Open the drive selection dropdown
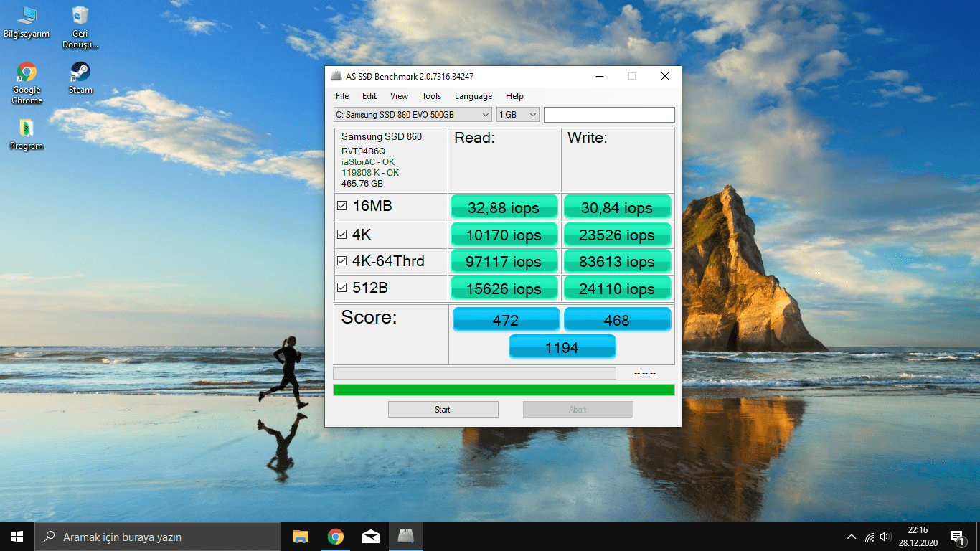This screenshot has width=980, height=551. [413, 115]
